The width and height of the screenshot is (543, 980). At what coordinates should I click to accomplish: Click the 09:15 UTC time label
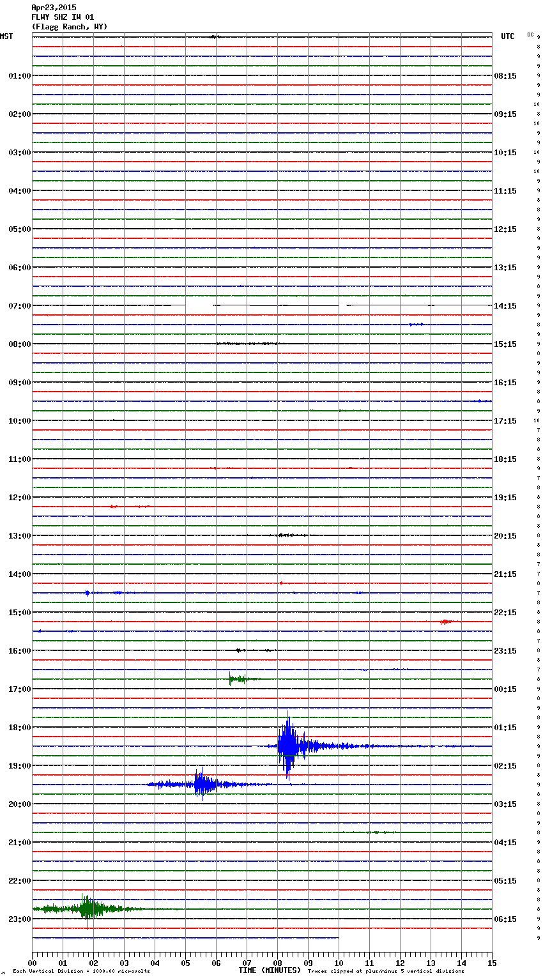tap(505, 114)
